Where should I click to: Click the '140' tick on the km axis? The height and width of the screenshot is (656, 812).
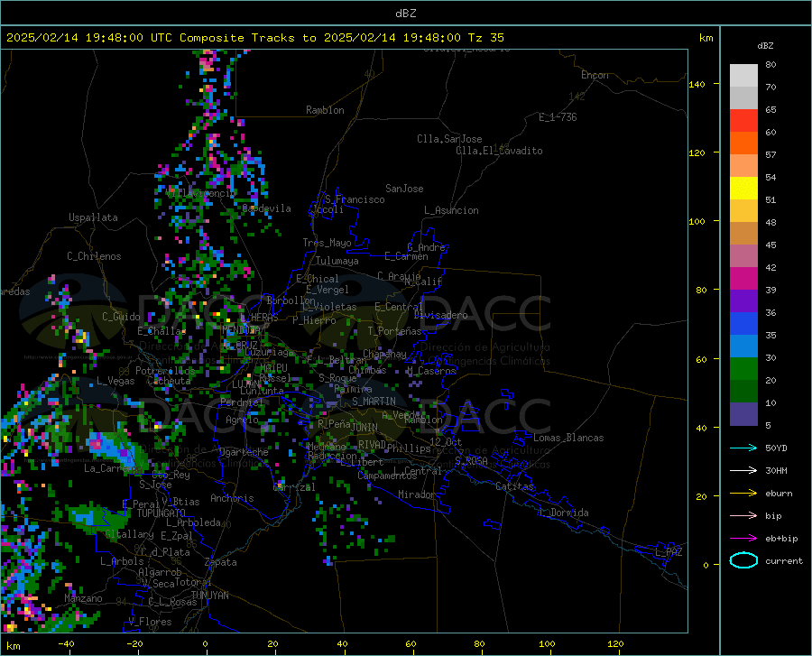[x=697, y=84]
